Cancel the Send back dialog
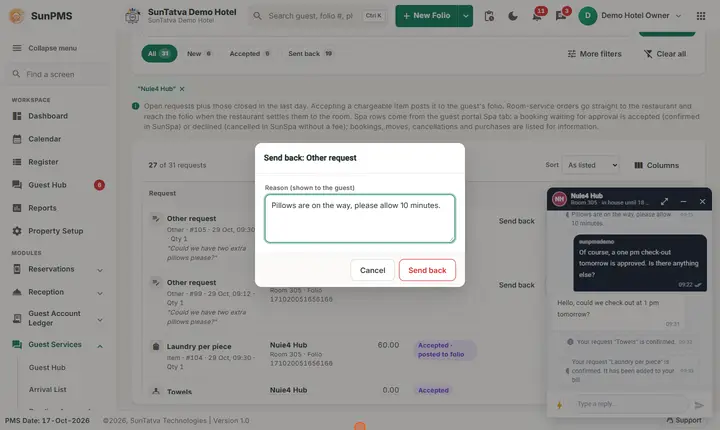Screen dimensions: 720x430 pos(372,270)
